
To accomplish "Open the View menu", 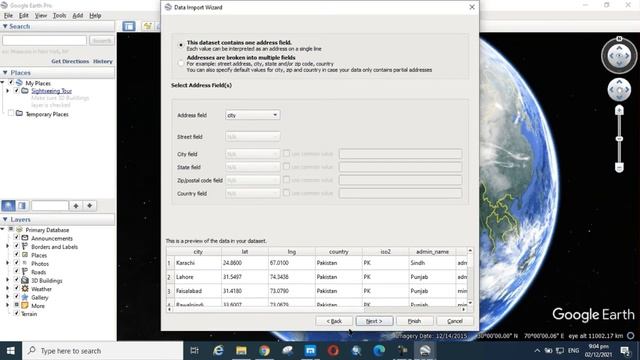I will (x=41, y=16).
